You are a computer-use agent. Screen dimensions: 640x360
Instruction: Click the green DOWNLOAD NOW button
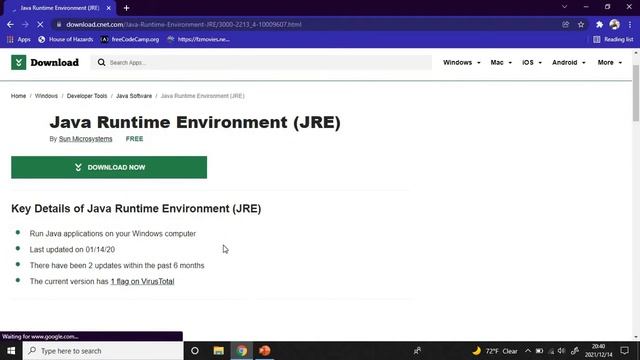(x=109, y=167)
